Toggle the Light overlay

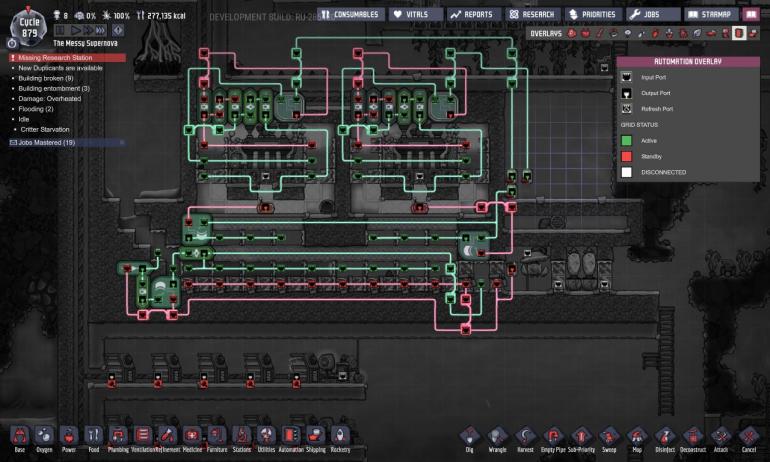[x=628, y=33]
